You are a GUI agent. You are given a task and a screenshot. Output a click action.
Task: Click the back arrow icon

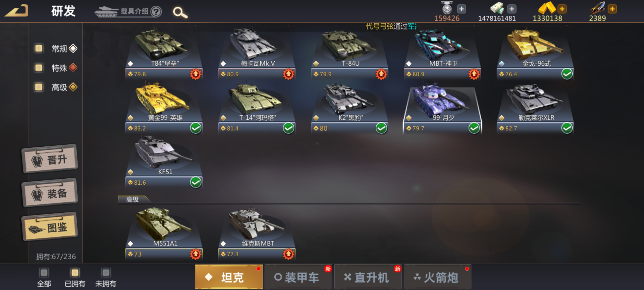(16, 11)
